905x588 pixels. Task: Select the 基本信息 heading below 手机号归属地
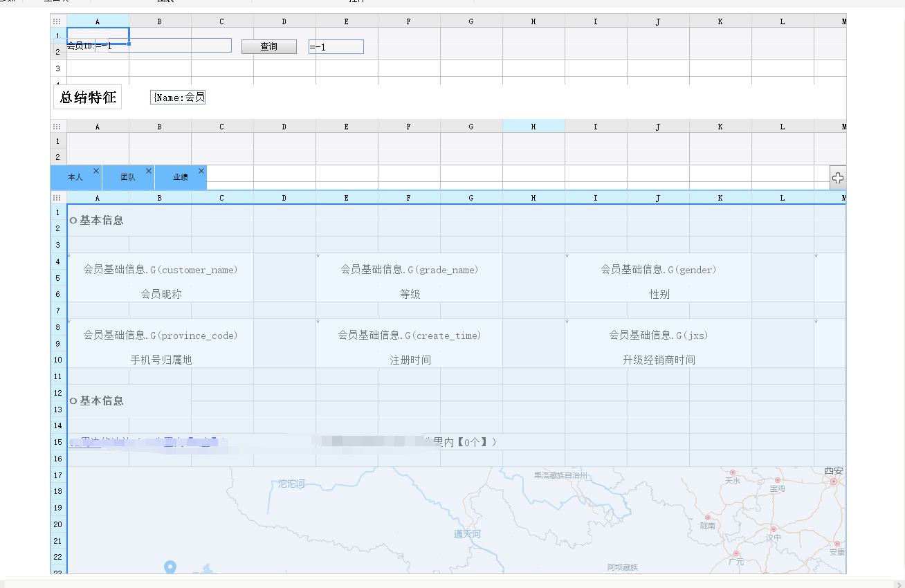[x=97, y=401]
